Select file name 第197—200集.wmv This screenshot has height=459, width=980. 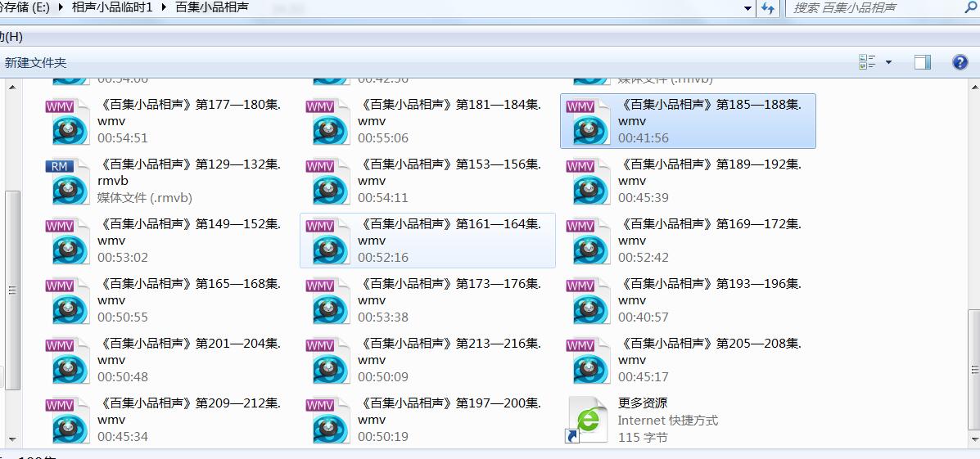click(x=449, y=412)
